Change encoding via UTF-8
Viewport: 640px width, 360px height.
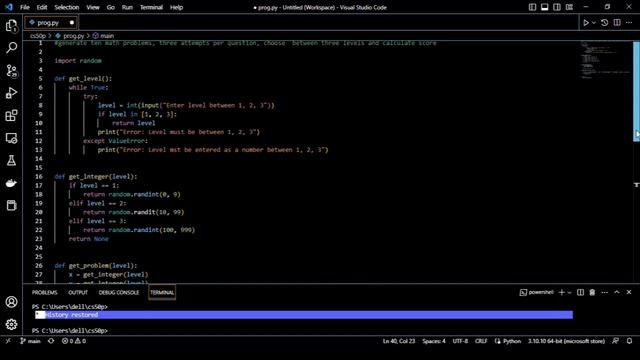click(x=460, y=341)
